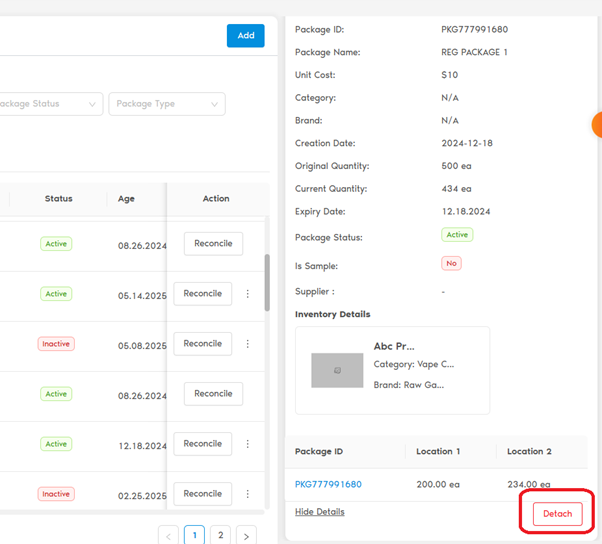The height and width of the screenshot is (544, 602).
Task: Open the PKG777991680 package link
Action: coord(328,484)
